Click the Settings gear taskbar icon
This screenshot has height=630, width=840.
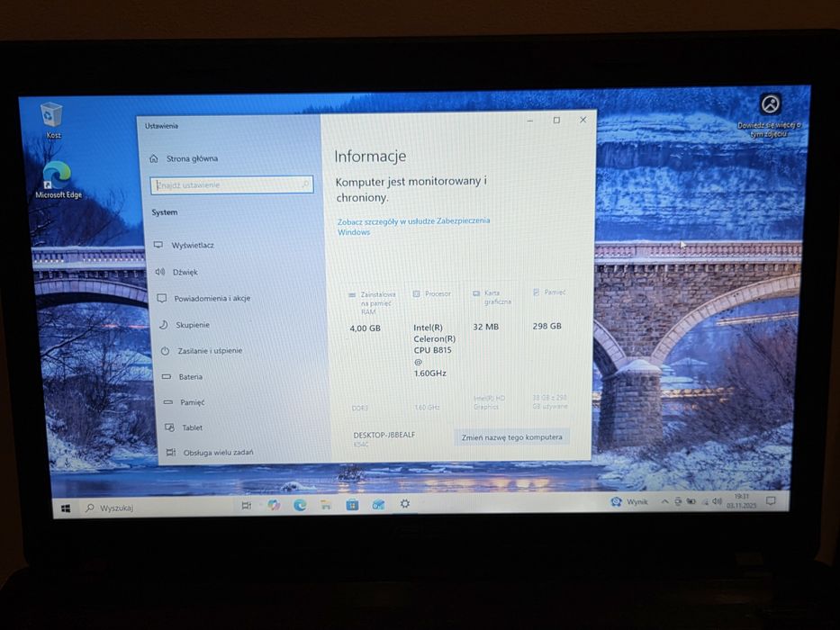coord(405,504)
